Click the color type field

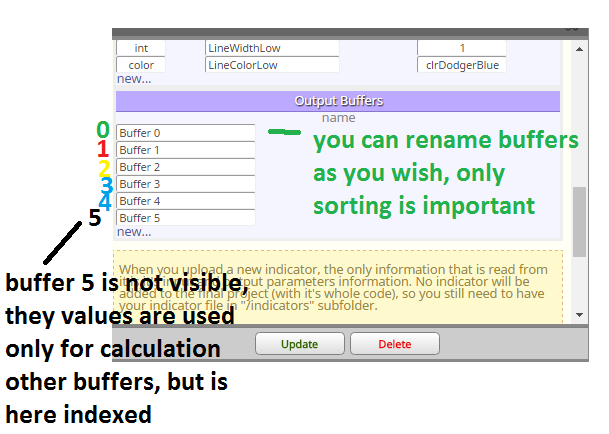(141, 65)
